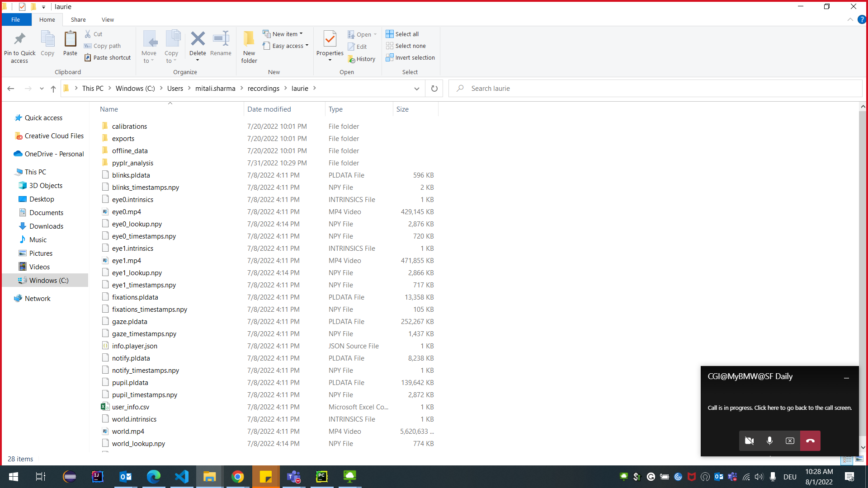The height and width of the screenshot is (488, 868).
Task: Minimize the CGI@MyBMW@SF Daily call popup
Action: (x=846, y=377)
